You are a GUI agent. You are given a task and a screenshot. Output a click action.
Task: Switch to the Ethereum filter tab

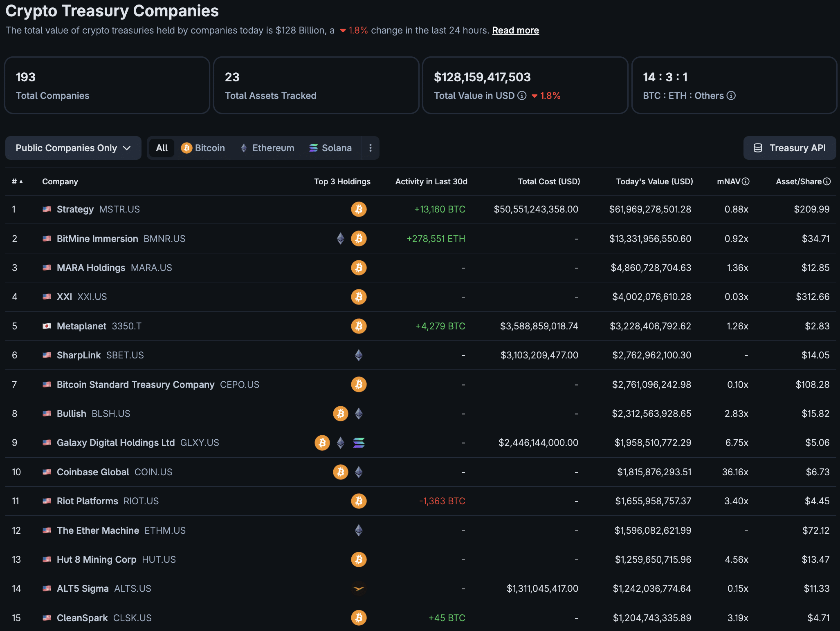pyautogui.click(x=267, y=148)
